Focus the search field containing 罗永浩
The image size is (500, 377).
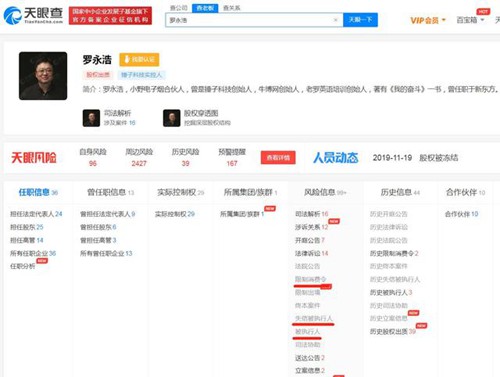(x=254, y=20)
